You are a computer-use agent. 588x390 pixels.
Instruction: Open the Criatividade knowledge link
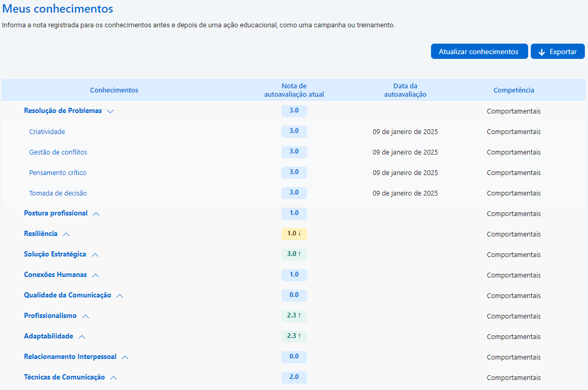pyautogui.click(x=47, y=132)
